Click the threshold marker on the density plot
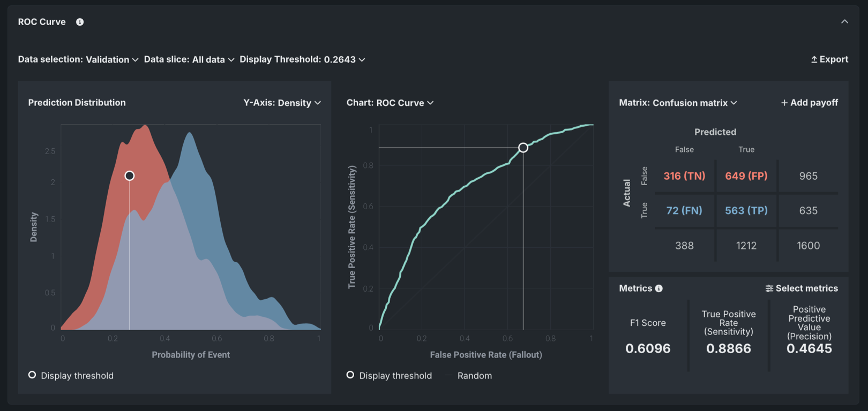Viewport: 868px width, 411px height. click(130, 176)
